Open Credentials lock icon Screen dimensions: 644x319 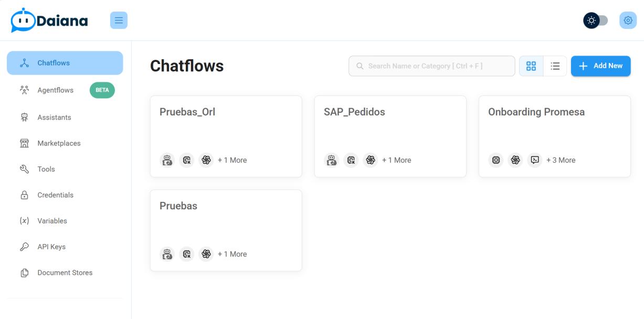24,195
